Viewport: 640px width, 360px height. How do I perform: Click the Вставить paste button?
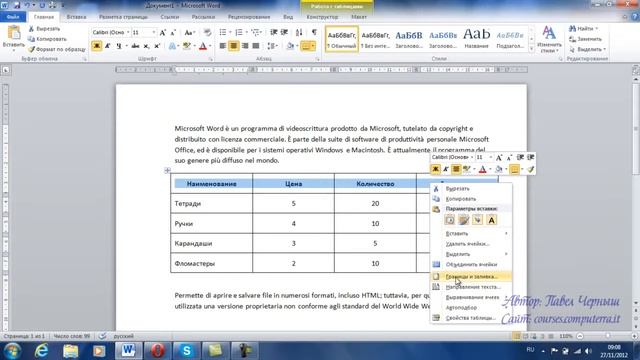(x=13, y=39)
